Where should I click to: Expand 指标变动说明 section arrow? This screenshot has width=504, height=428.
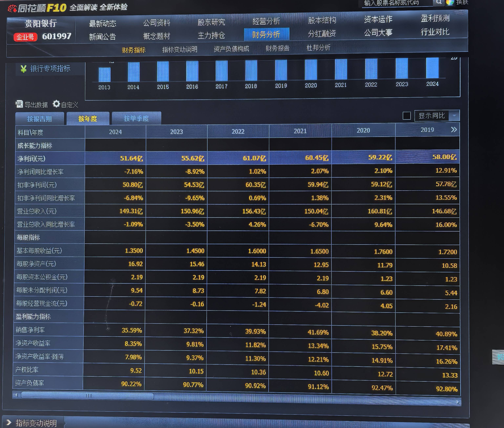[9, 422]
